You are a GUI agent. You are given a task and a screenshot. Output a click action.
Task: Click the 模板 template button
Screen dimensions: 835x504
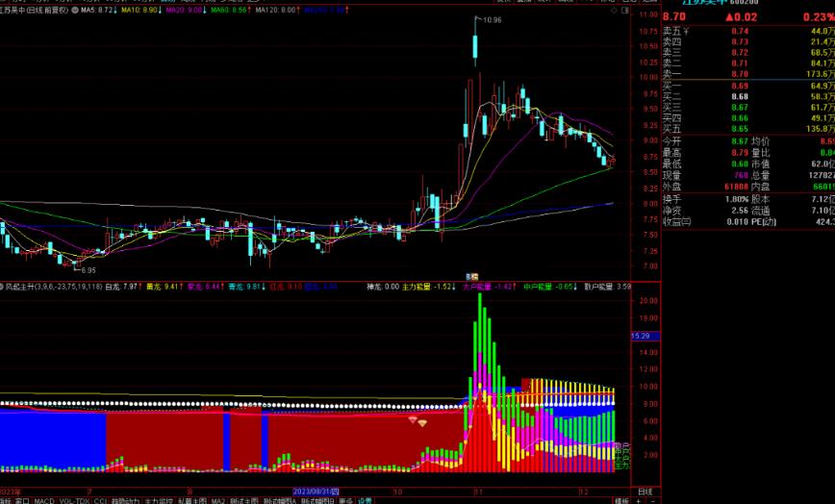(x=621, y=501)
